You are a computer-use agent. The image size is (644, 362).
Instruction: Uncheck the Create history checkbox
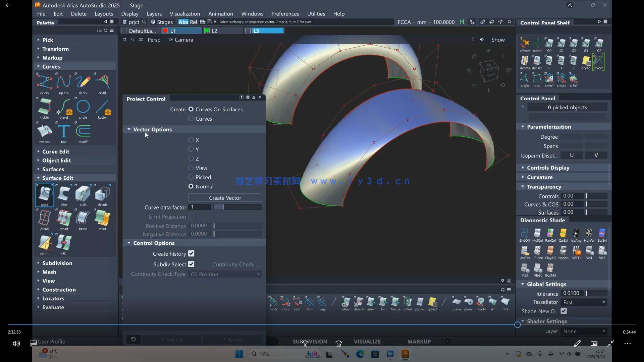[191, 254]
